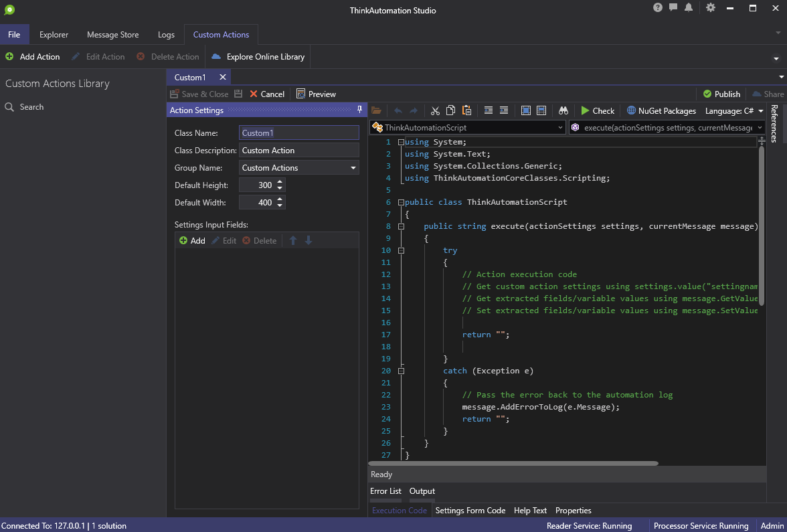Click the Save floppy disk icon
The image size is (787, 532).
pyautogui.click(x=238, y=94)
